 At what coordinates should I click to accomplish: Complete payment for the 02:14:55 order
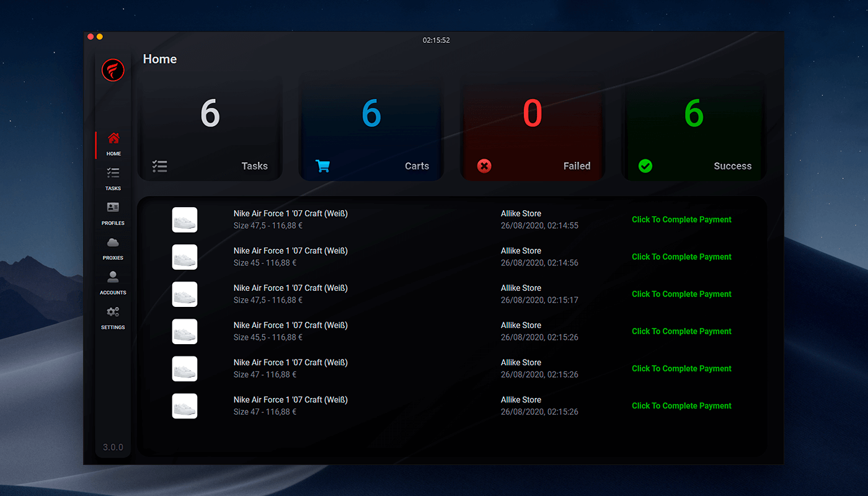click(x=681, y=219)
